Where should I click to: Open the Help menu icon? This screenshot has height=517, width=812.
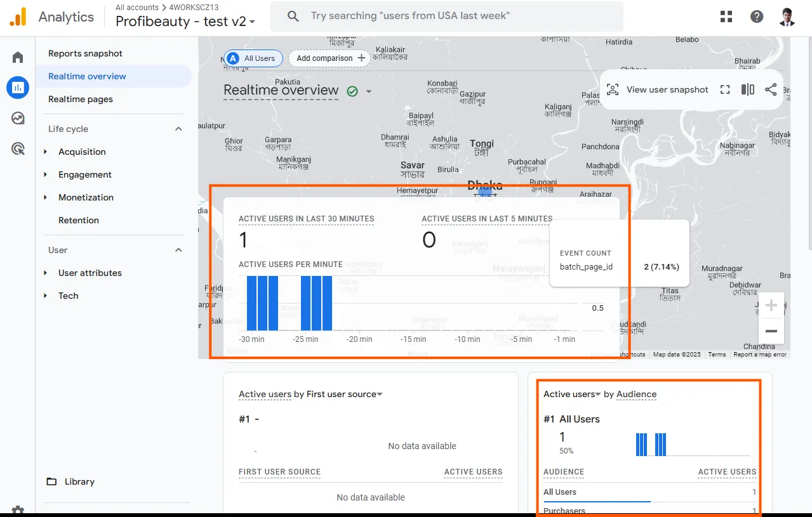pyautogui.click(x=757, y=16)
